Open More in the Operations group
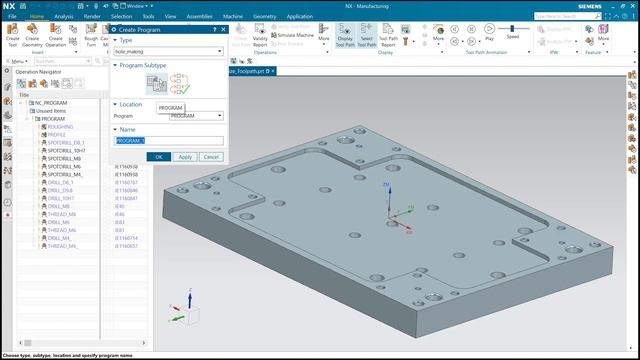 pos(324,35)
